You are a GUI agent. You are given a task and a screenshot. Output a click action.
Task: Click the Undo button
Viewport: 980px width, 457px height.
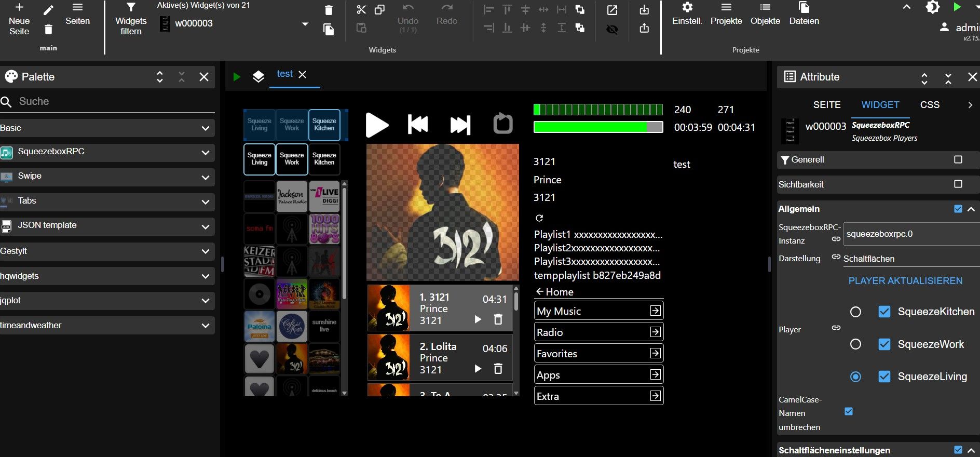[408, 19]
